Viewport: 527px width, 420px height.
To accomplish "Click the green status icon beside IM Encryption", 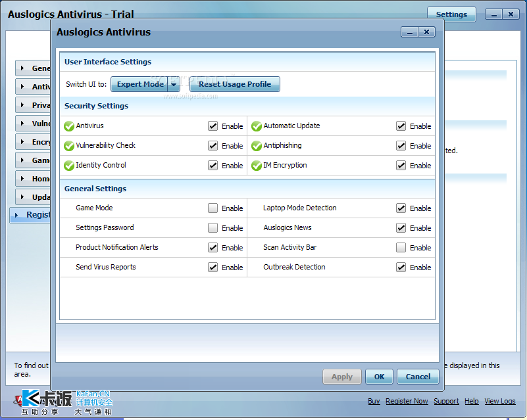I will coord(257,166).
